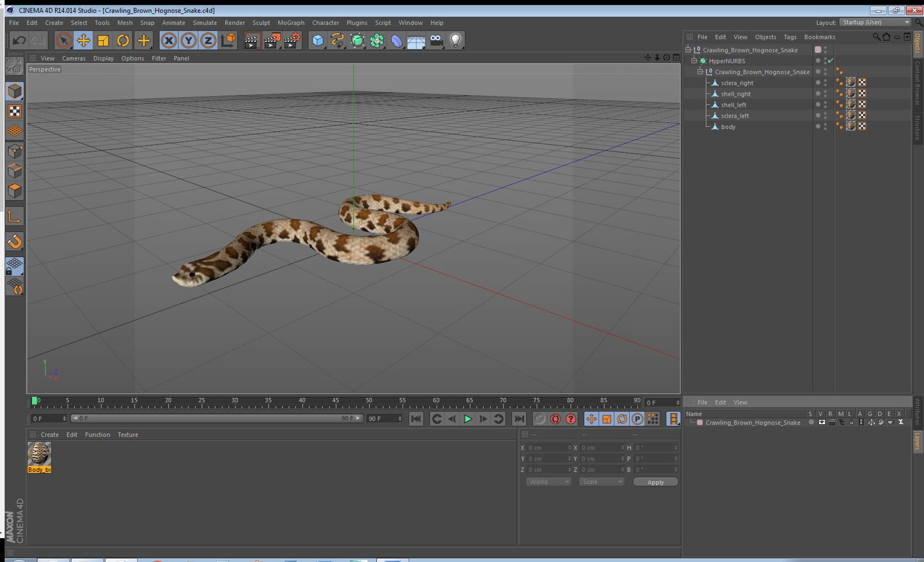Open the Render to Picture Viewer icon

coord(272,40)
